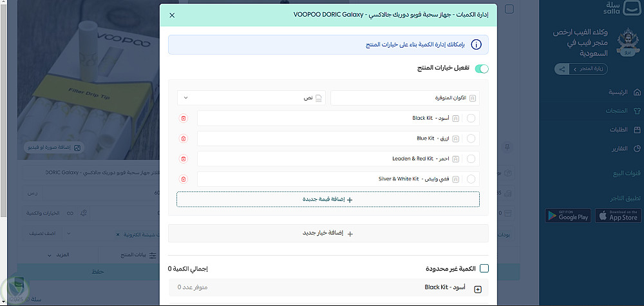Click إضافة صورة او فيديو button

pos(54,148)
